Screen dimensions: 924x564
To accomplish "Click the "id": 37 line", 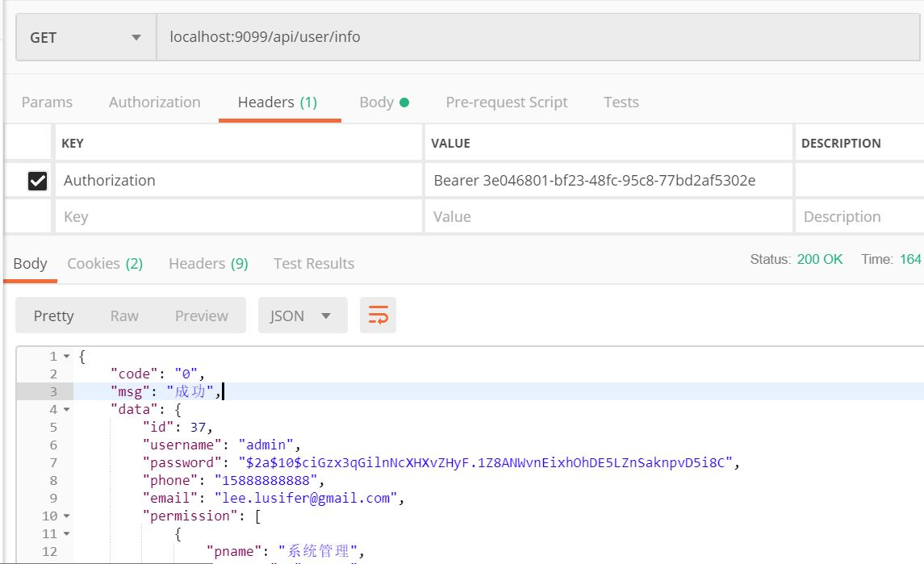I will pyautogui.click(x=178, y=428).
